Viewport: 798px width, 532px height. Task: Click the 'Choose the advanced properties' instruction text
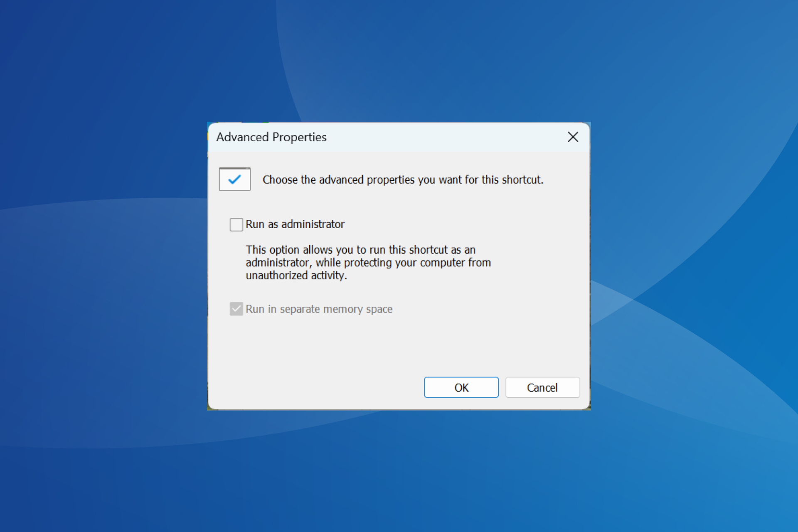[x=403, y=180]
